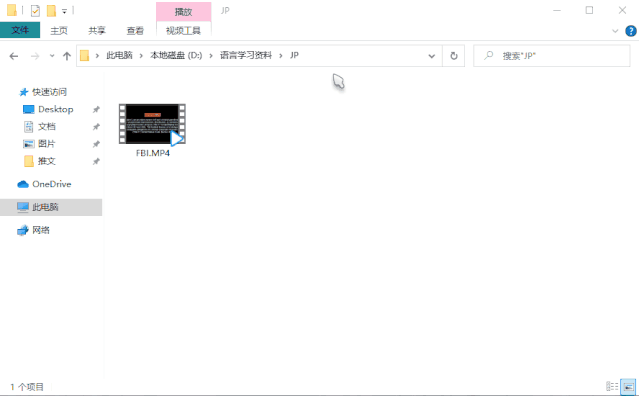Select the FBI.MP4 video thumbnail
Screen dimensions: 639x396
click(x=152, y=124)
